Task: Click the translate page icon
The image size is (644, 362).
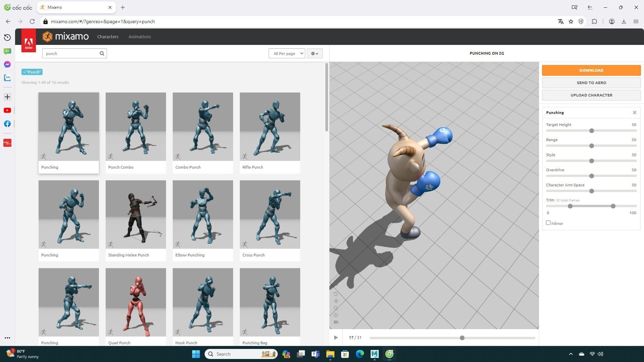Action: [x=560, y=21]
